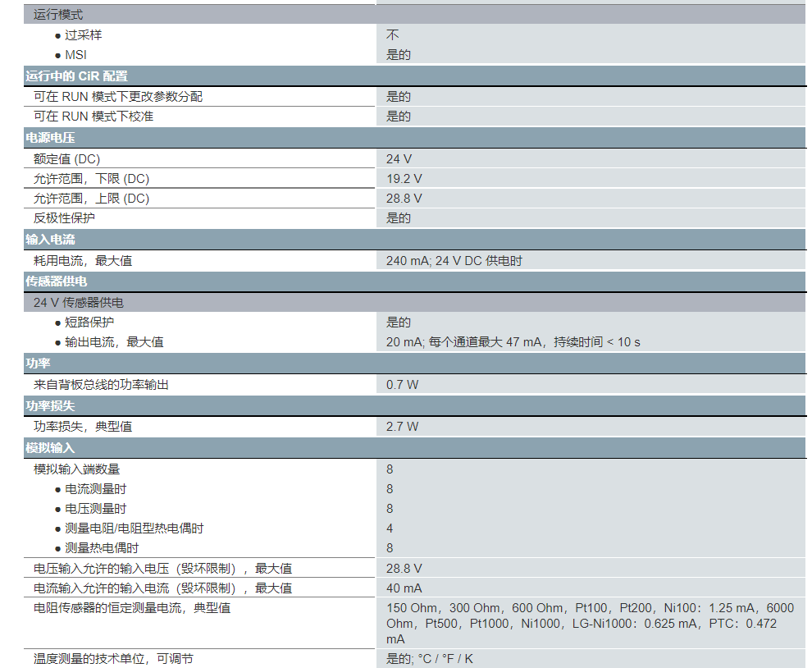Image resolution: width=812 pixels, height=668 pixels.
Task: Click the "反极性保护" row label
Action: coord(64,218)
